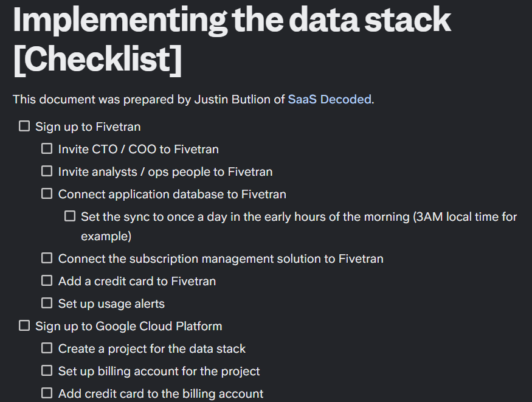This screenshot has width=532, height=402.
Task: Check the 'Sign up to Fivetran' checkbox
Action: 24,126
